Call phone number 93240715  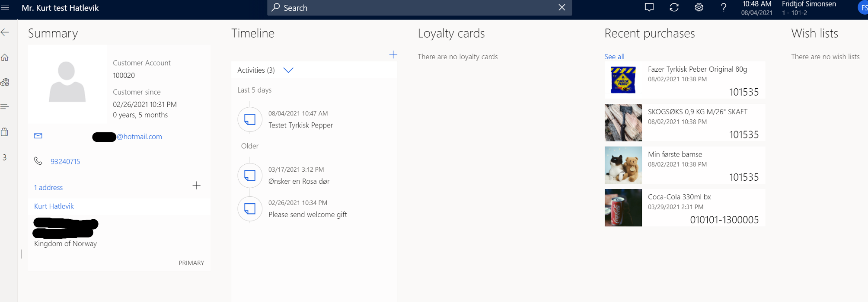click(x=65, y=162)
